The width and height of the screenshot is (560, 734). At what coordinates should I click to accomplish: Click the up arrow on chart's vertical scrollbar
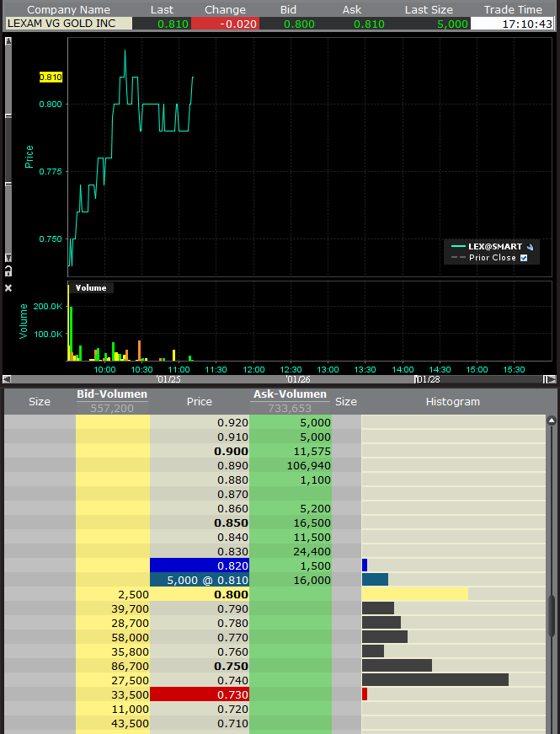tap(8, 41)
